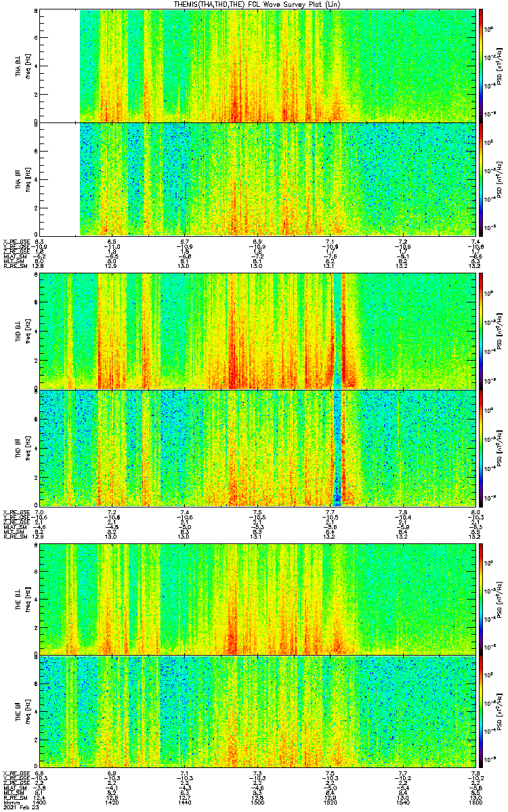
Task: Click the PSD color bar beside THA B-parallel panel
Action: [x=482, y=179]
